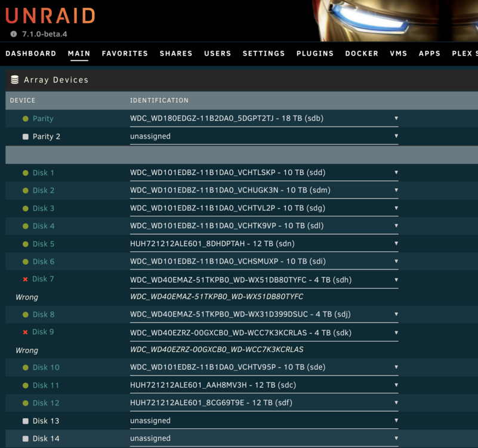Screen dimensions: 478x448
Task: Open the Disk 9 device dropdown
Action: 264,333
